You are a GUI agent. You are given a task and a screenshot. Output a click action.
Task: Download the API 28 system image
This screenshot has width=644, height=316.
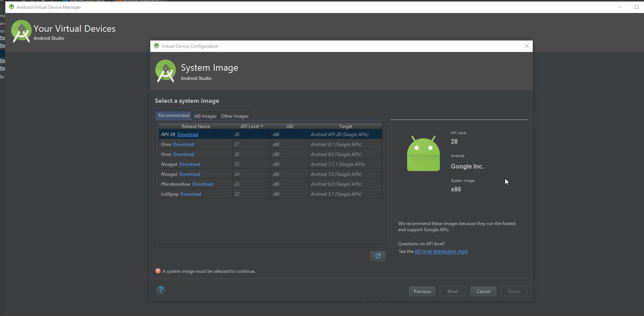pos(188,135)
